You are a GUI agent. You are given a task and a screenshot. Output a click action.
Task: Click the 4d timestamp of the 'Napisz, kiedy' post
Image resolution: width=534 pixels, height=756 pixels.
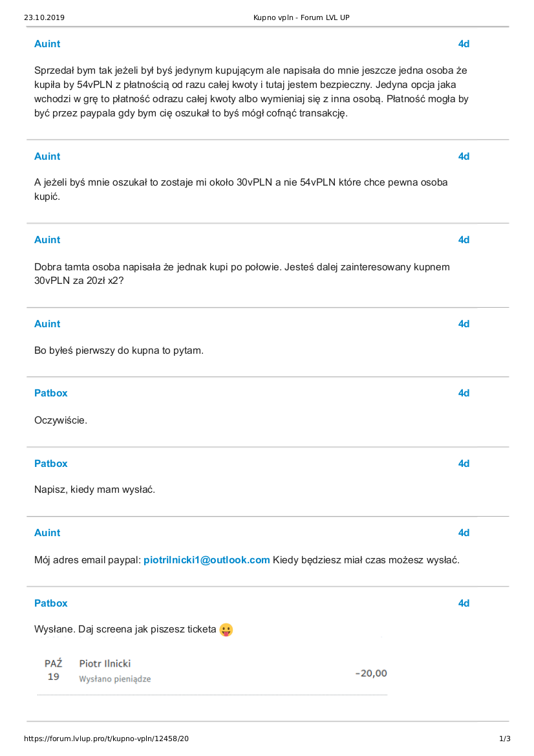click(x=464, y=464)
